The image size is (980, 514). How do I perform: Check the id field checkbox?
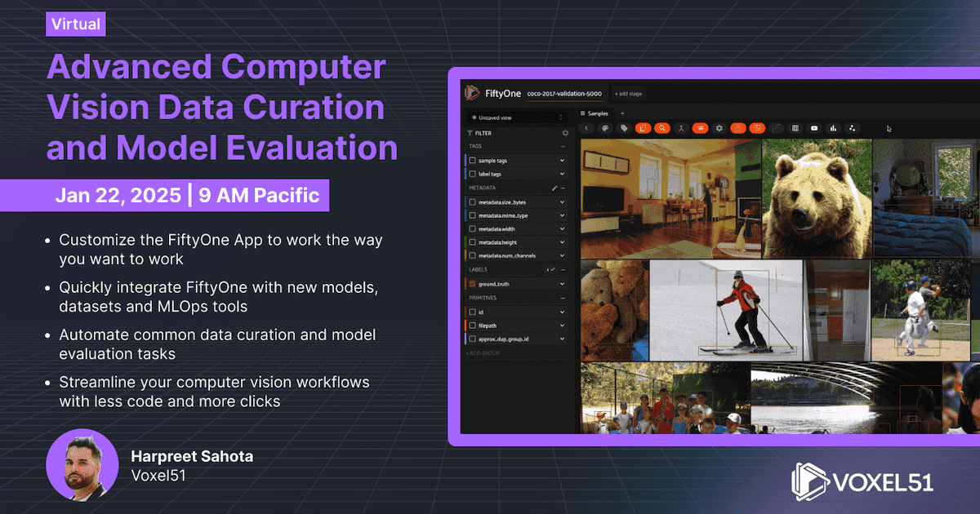tap(472, 312)
